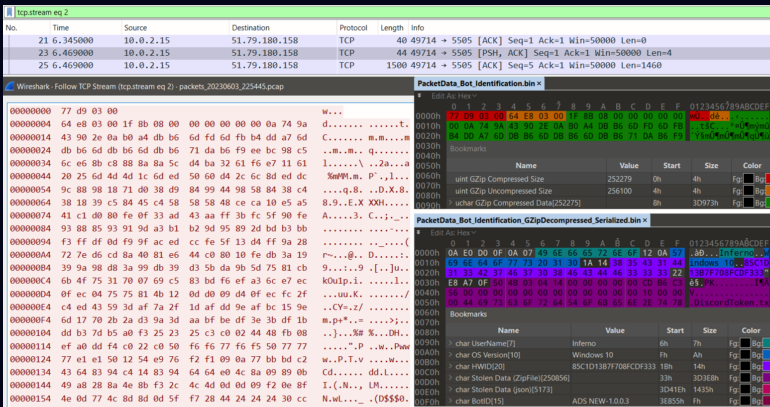Close the GZipDecompressed_Serialized.bin tab

click(645, 220)
